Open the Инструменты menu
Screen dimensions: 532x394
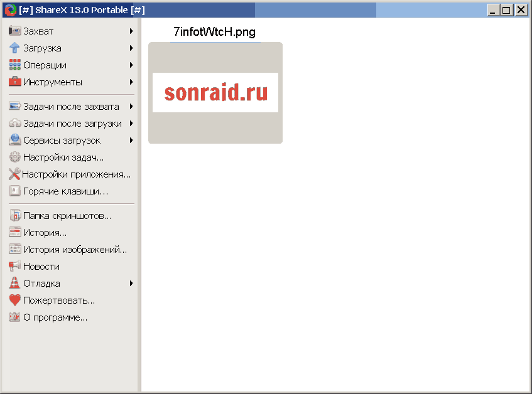(x=72, y=82)
